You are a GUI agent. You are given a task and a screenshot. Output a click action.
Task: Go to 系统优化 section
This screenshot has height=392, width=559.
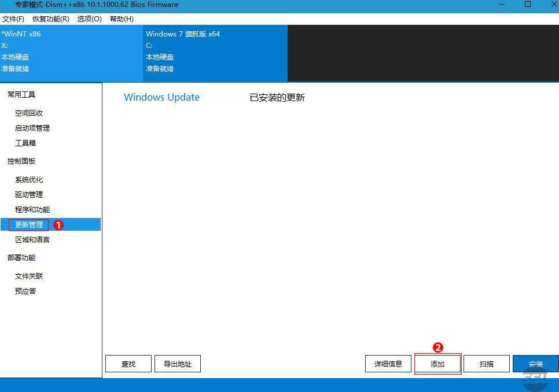(29, 180)
